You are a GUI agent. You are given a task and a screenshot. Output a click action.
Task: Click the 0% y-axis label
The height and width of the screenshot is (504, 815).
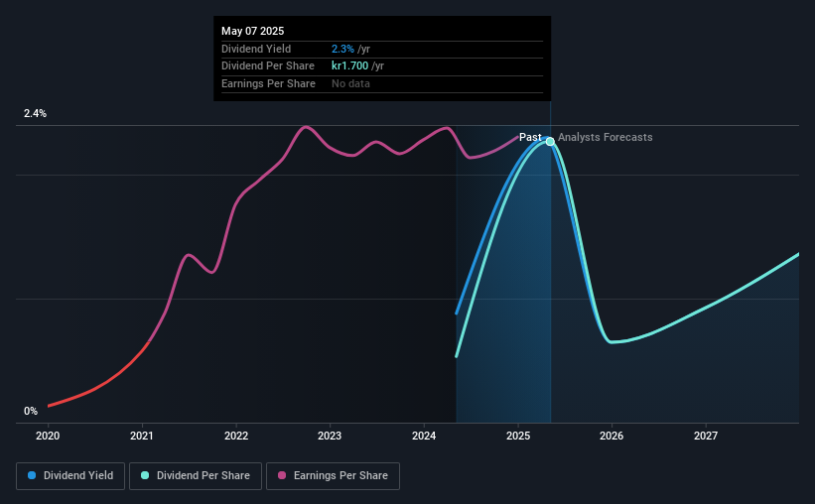[x=31, y=411]
